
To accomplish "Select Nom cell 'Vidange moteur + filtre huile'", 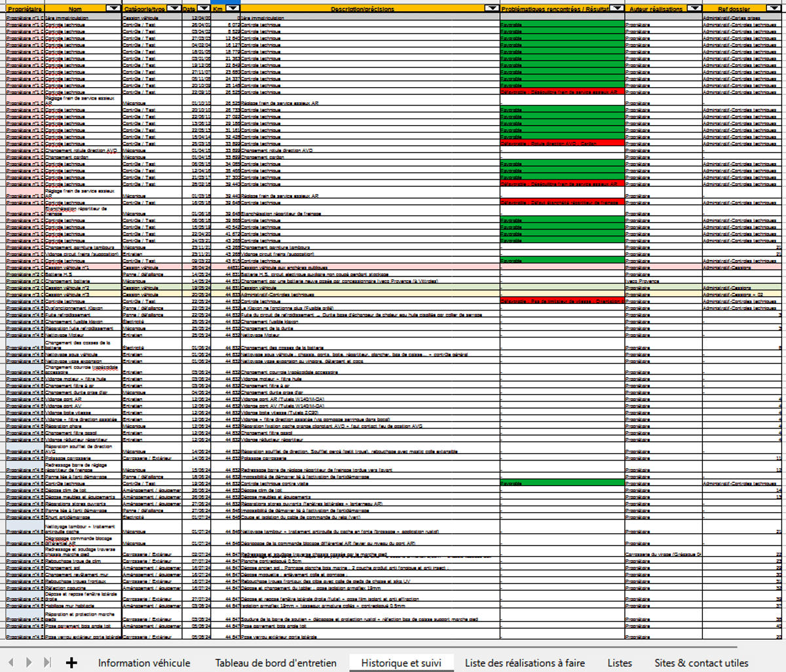I will (83, 379).
